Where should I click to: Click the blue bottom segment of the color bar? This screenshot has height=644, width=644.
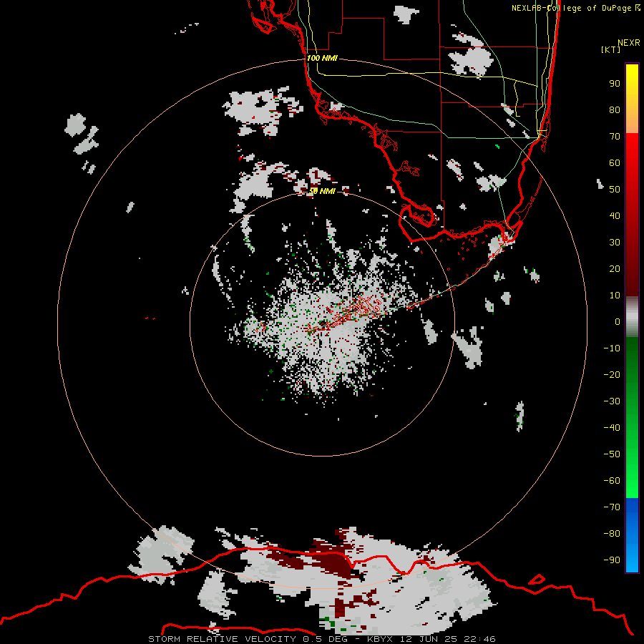pos(632,535)
